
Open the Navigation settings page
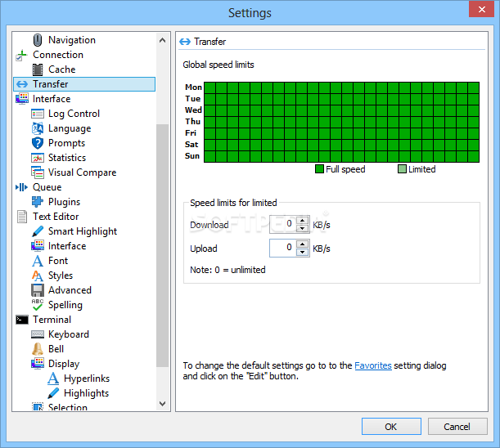point(72,40)
